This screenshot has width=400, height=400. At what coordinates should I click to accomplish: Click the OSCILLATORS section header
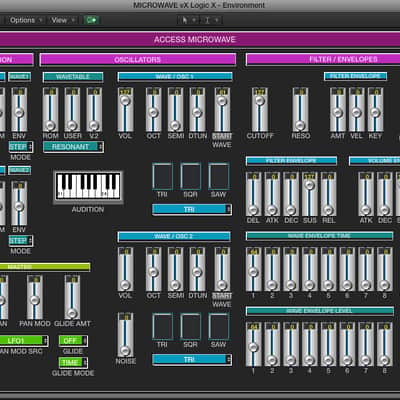click(138, 60)
